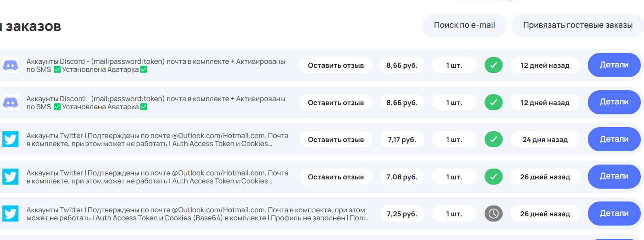This screenshot has height=240, width=644.
Task: Leave a review for the 7,17 руб. Twitter order
Action: pos(336,140)
